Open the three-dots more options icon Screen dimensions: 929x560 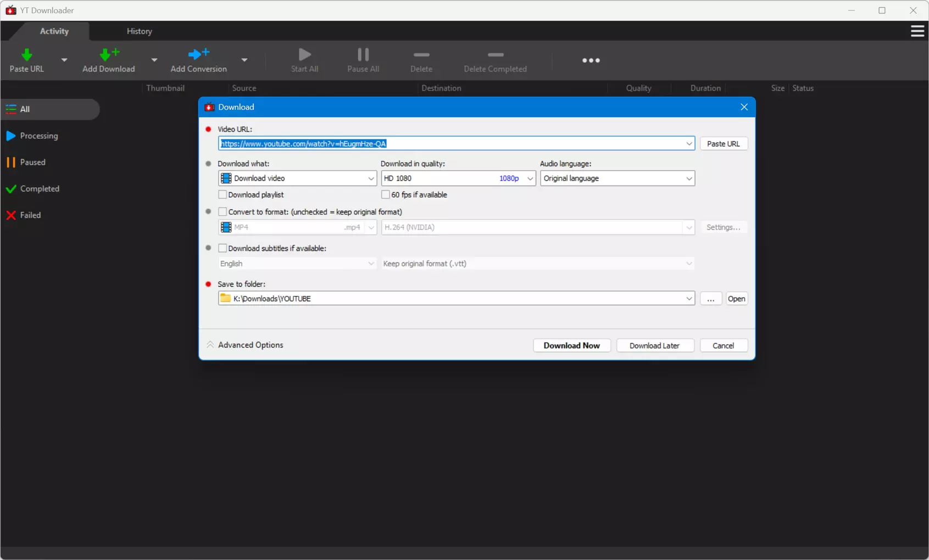pos(591,60)
